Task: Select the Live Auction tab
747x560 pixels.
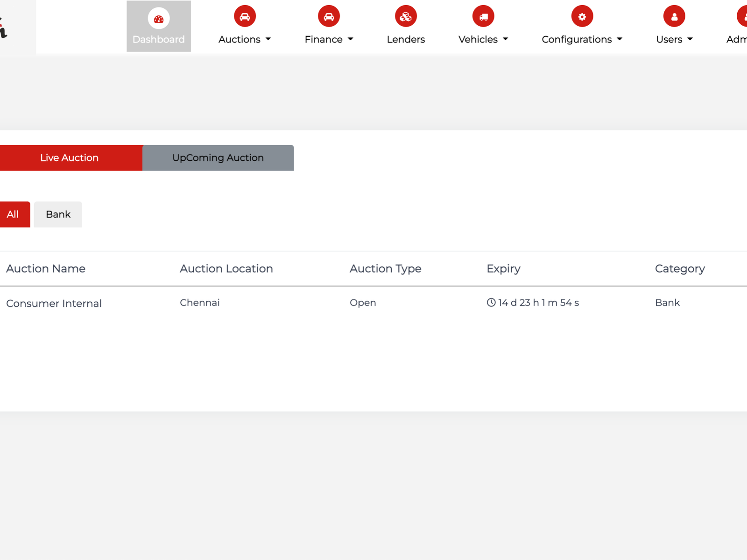Action: (70, 158)
